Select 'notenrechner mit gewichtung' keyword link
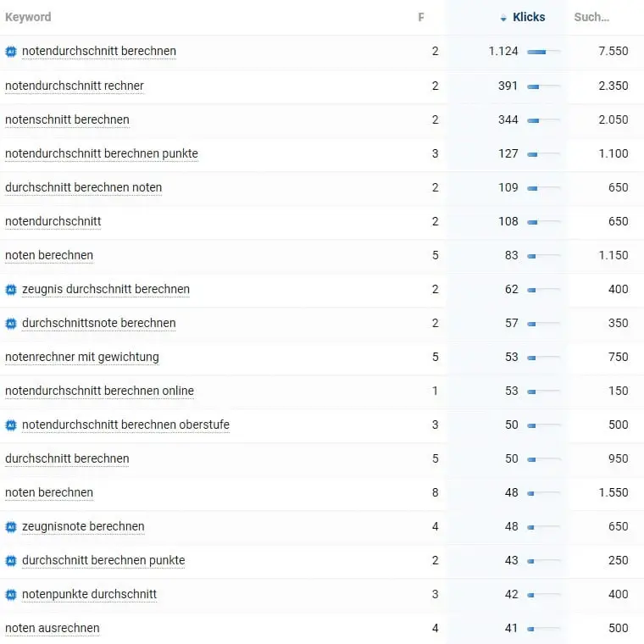Screen dimensions: 644x644 82,357
